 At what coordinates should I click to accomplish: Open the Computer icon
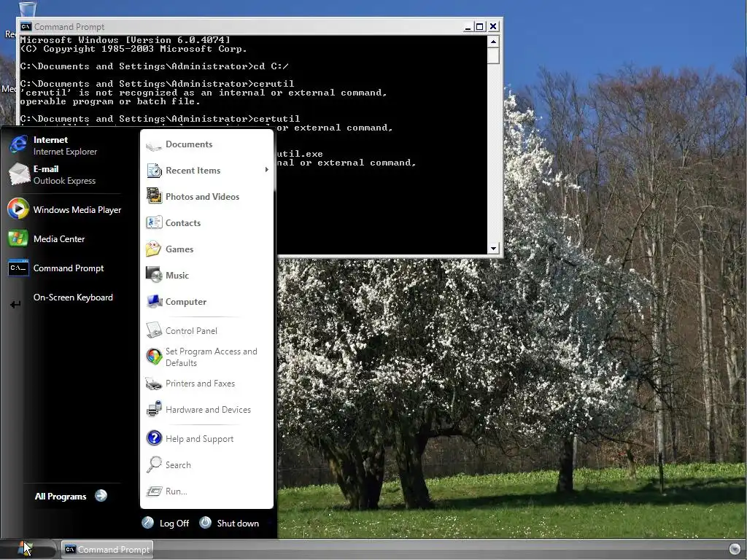click(x=155, y=301)
